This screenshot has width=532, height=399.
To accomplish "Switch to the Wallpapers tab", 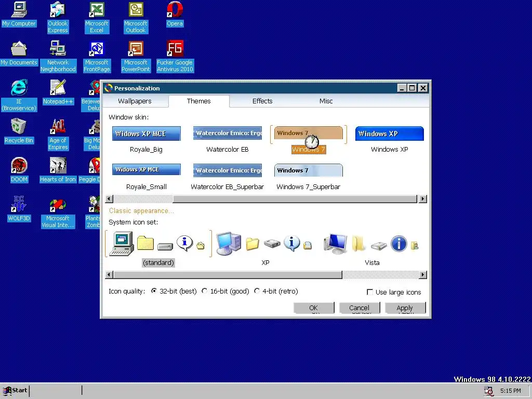I will [x=135, y=101].
